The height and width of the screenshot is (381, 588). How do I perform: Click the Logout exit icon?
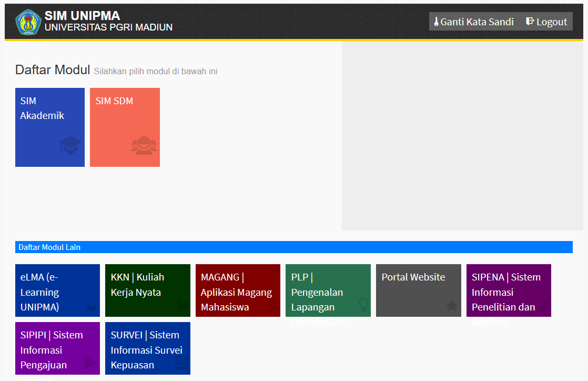pos(530,22)
